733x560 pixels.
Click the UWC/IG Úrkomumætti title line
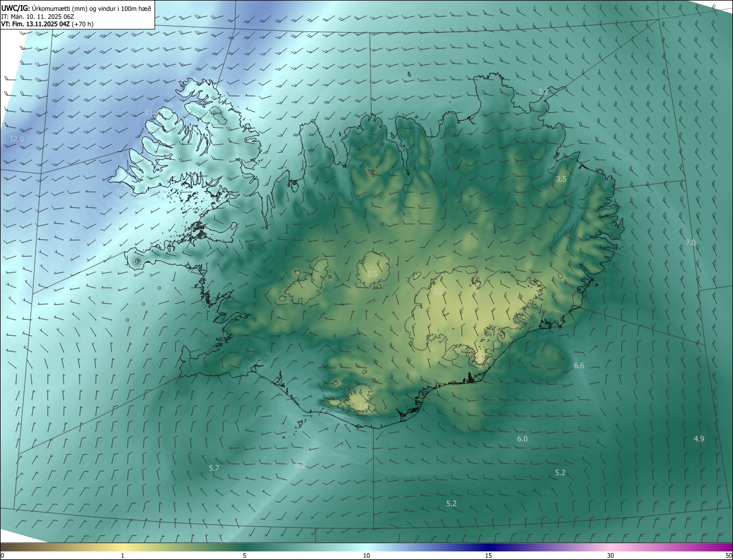(76, 8)
